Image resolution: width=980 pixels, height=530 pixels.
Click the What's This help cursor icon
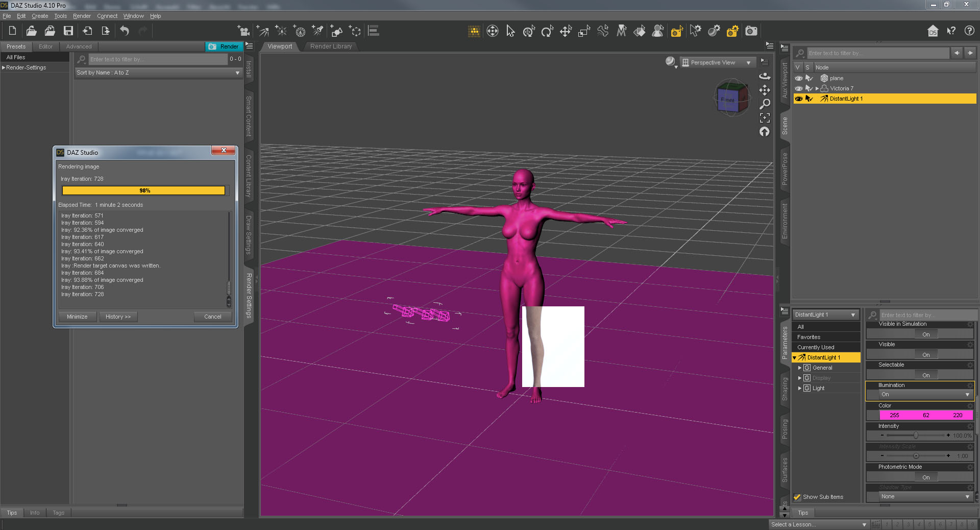(x=951, y=31)
